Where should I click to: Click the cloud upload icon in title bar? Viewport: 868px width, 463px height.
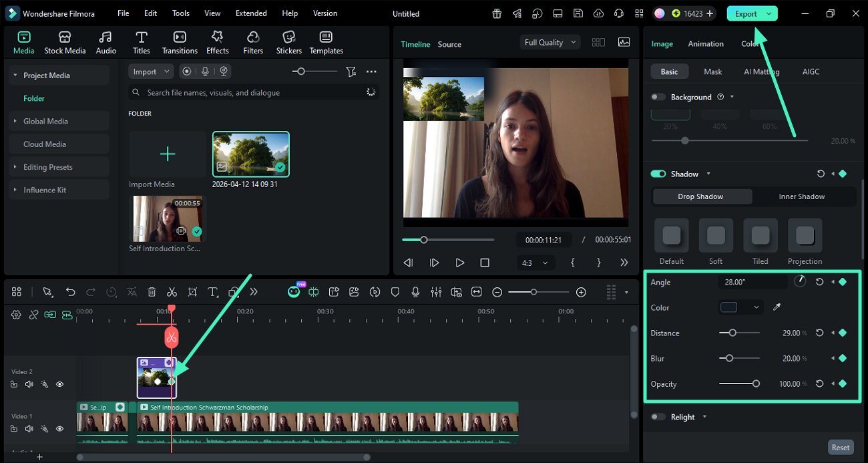598,13
